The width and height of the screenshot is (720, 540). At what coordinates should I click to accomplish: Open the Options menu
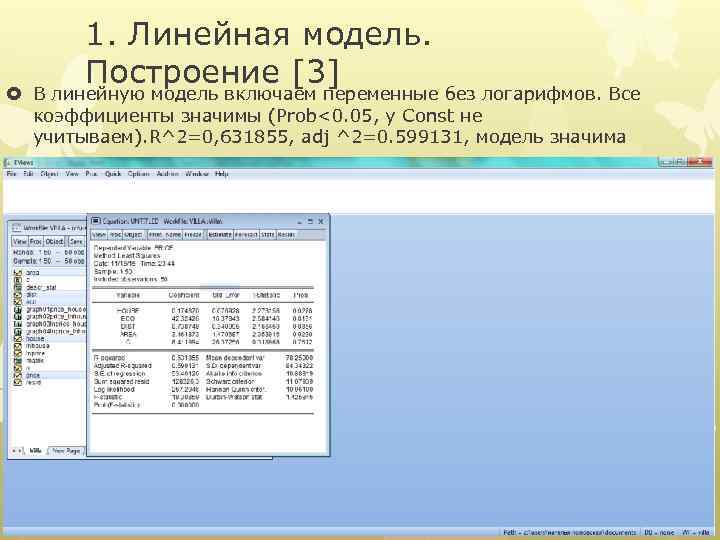click(x=138, y=174)
